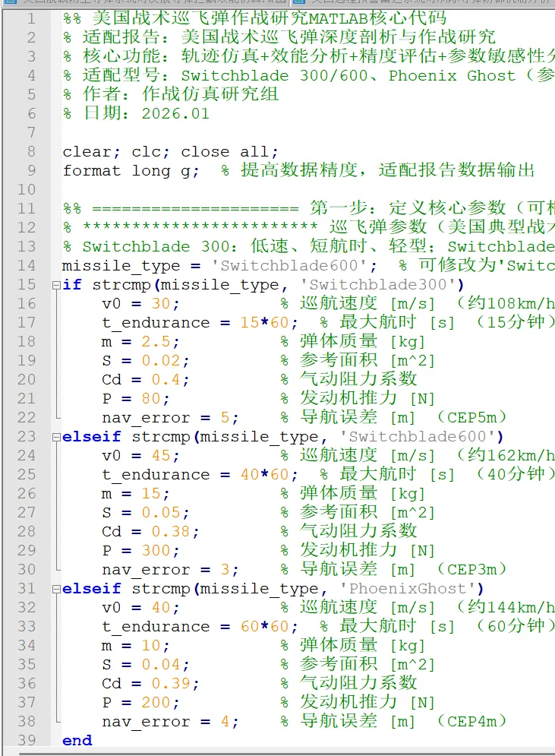Click 'Cd = 0.4;' drag coefficient line

(146, 380)
